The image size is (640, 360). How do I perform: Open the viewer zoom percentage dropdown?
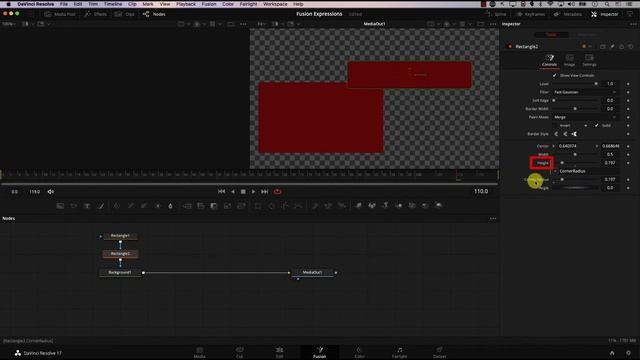tap(8, 24)
